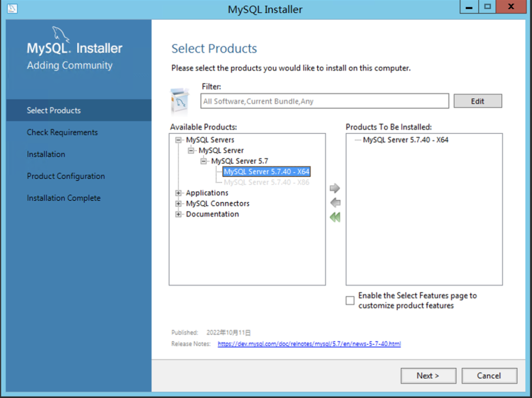The width and height of the screenshot is (532, 398).
Task: Open the release notes hyperlink
Action: [309, 344]
